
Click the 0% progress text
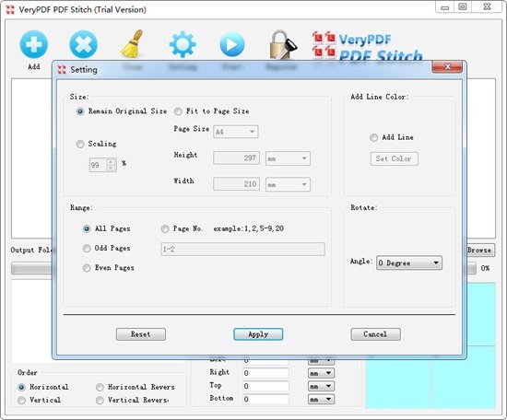485,268
